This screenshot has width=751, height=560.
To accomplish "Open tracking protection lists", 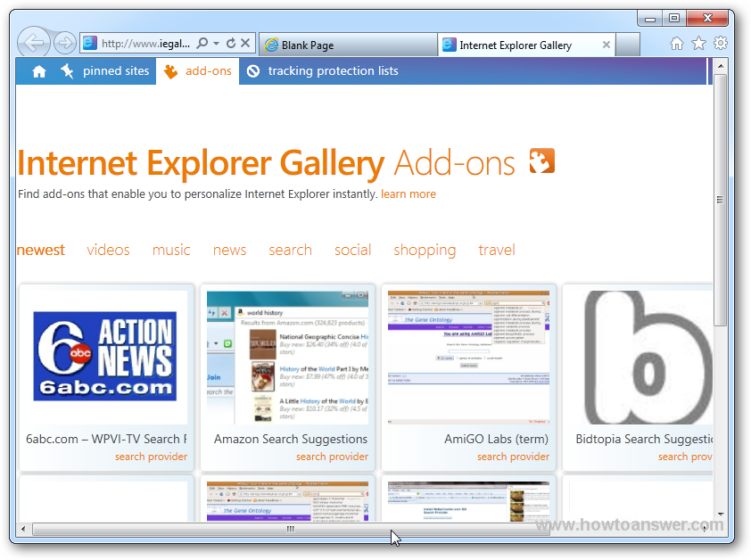I will pos(334,71).
